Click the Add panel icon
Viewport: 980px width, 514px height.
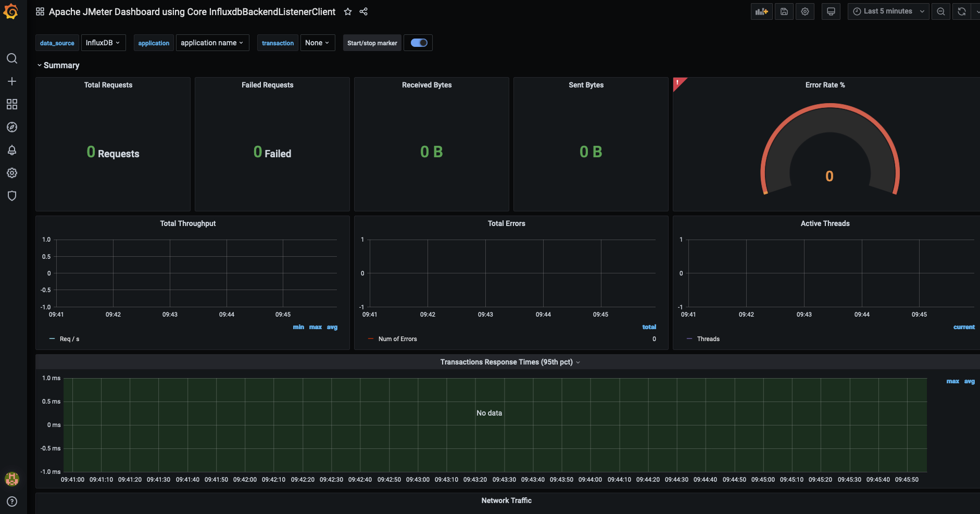point(762,11)
